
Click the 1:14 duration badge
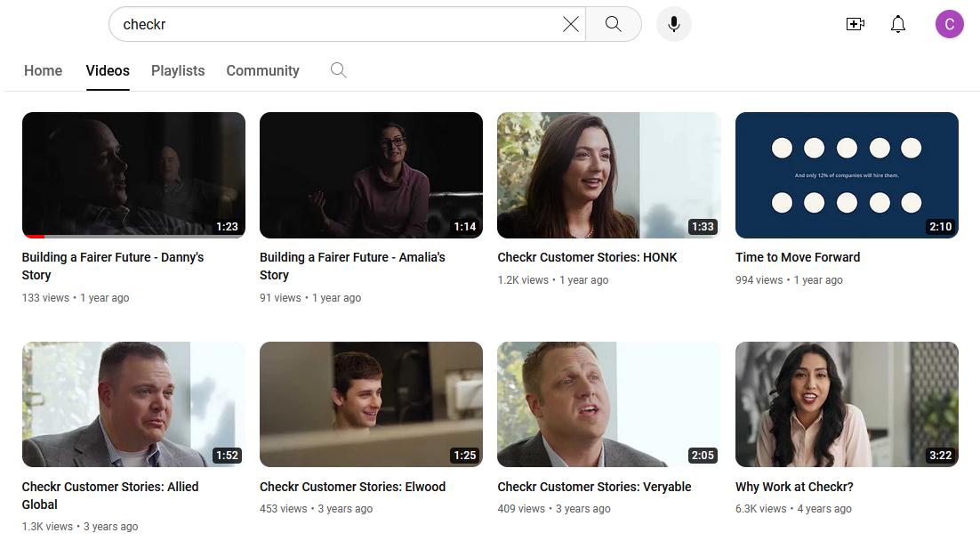pos(464,226)
